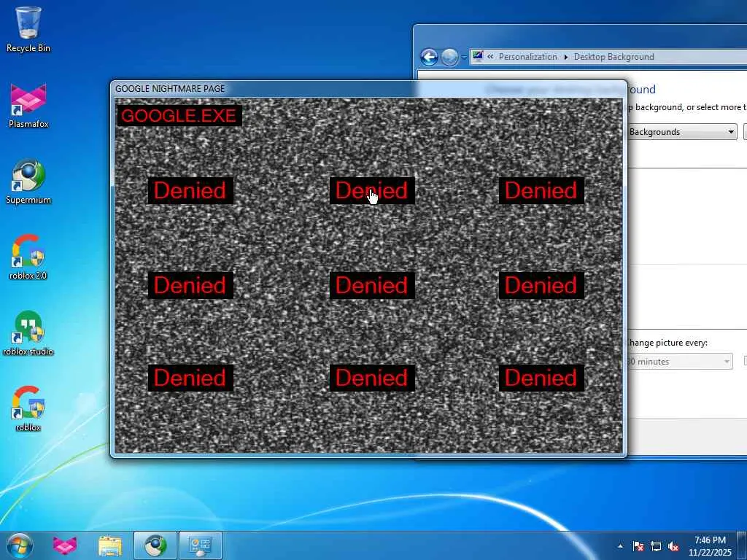Image resolution: width=747 pixels, height=560 pixels.
Task: Click the Personalization breadcrumb
Action: [528, 57]
